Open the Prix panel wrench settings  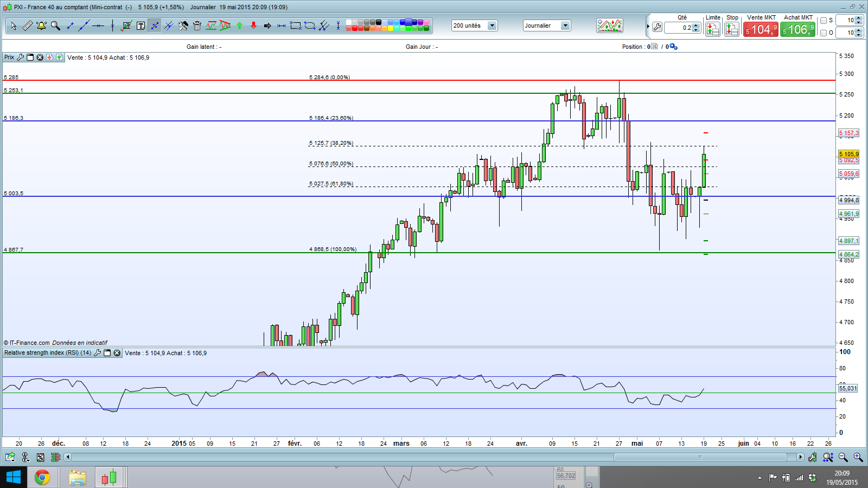21,57
